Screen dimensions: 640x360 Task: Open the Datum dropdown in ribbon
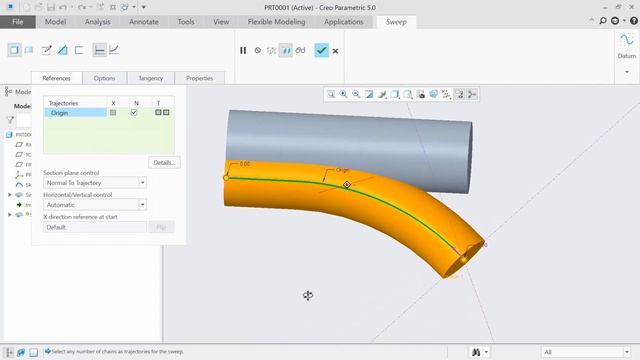point(627,72)
